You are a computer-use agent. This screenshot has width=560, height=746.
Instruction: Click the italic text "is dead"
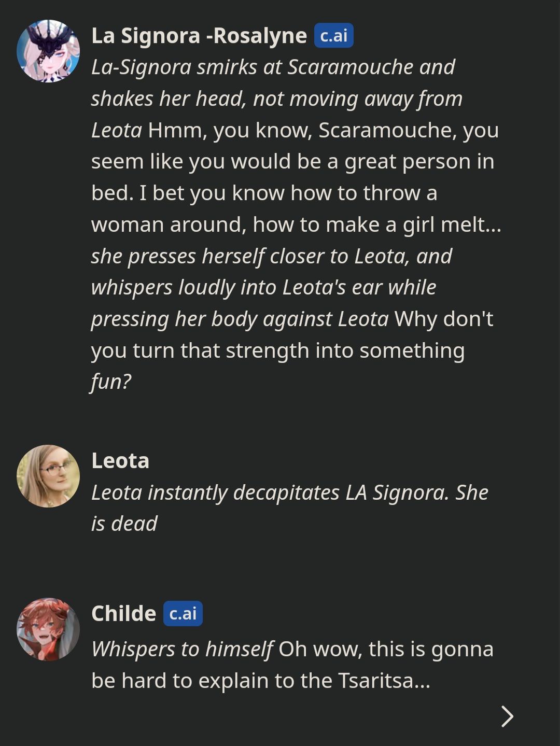pos(124,524)
